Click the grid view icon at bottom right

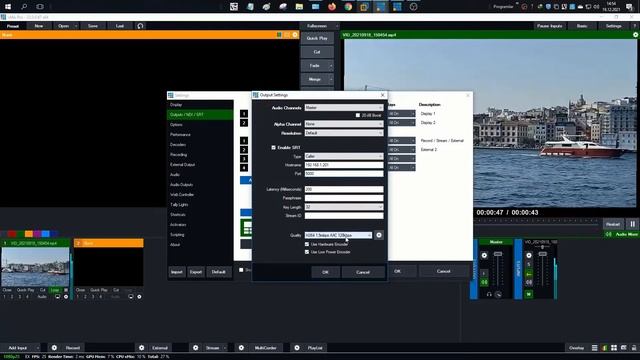[614, 348]
